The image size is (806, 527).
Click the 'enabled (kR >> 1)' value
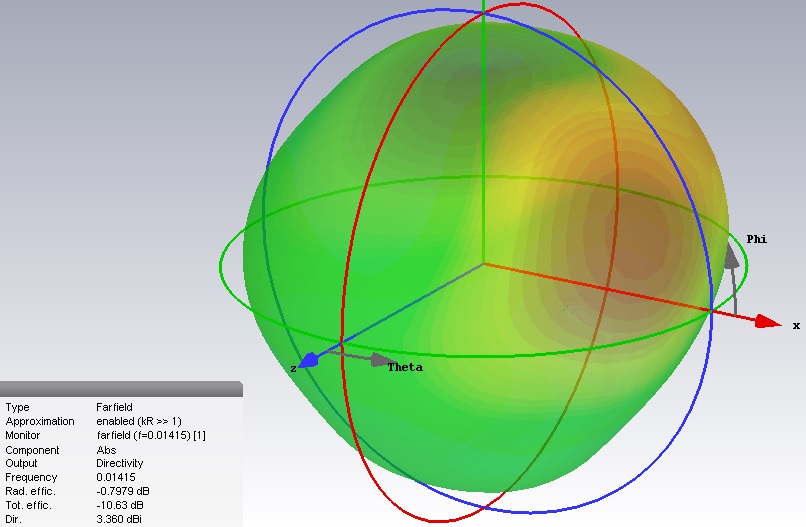[139, 421]
